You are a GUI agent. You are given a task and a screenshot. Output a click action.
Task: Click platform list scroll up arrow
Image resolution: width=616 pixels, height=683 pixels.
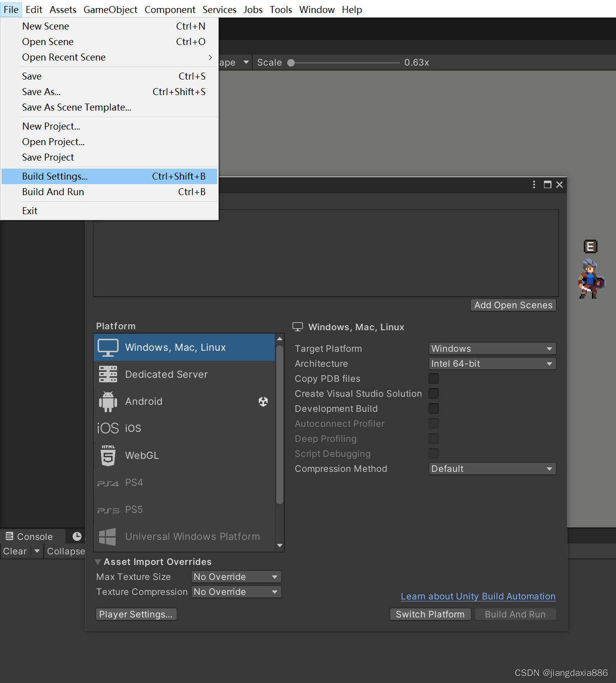(280, 339)
